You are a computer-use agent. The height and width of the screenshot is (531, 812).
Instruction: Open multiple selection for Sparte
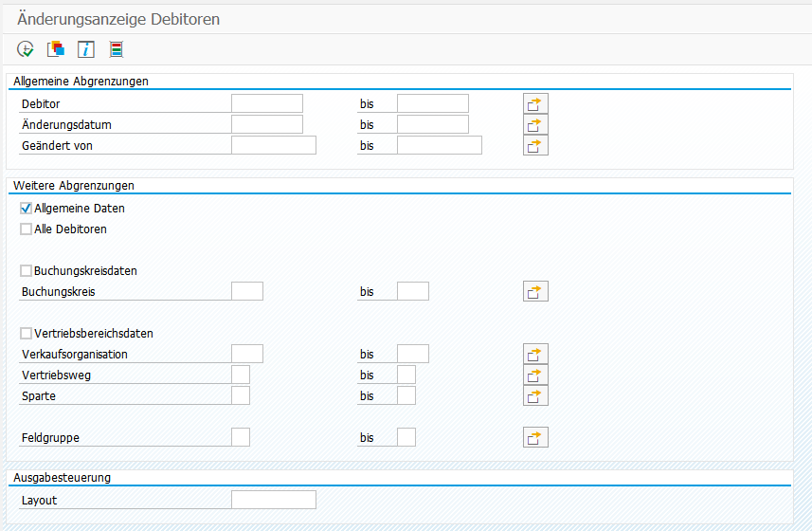click(535, 395)
